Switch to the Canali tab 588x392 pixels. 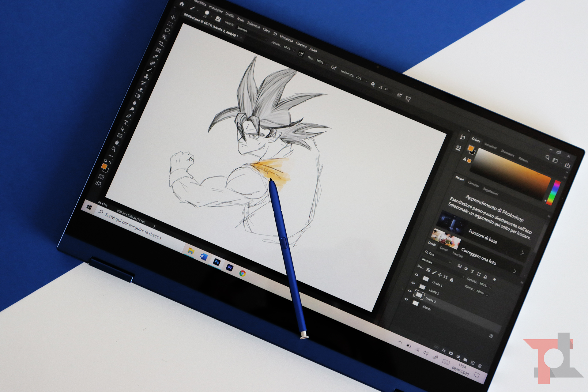click(444, 248)
